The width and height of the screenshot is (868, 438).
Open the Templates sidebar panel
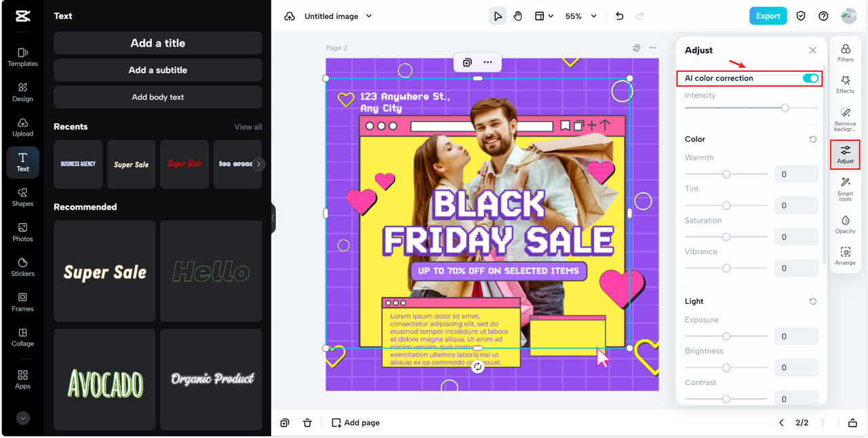(22, 57)
